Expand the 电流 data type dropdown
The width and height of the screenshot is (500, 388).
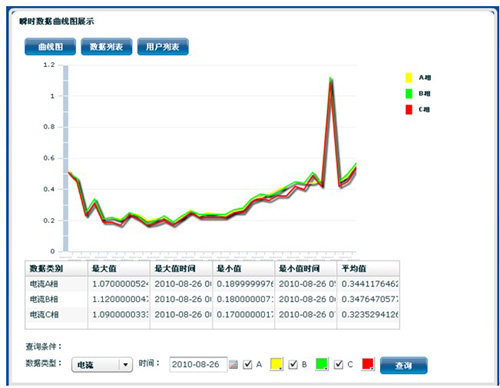[102, 365]
